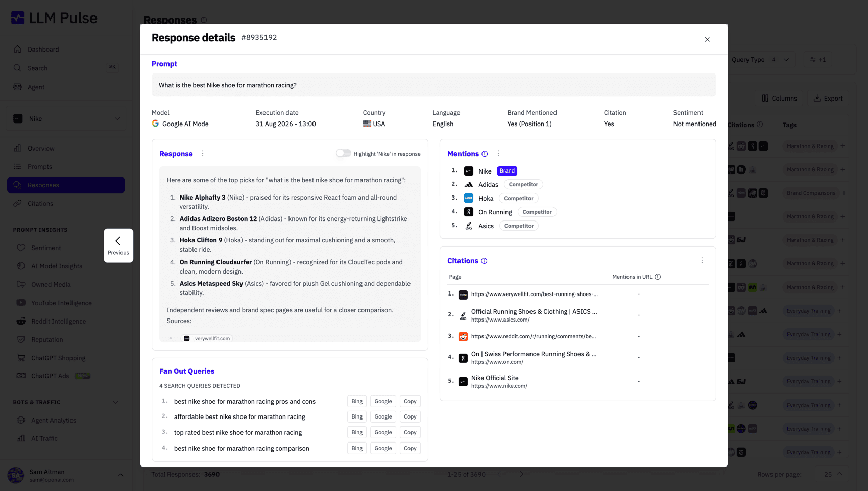The image size is (868, 491).
Task: Click the Reddit favicon in Citations
Action: [x=463, y=337]
